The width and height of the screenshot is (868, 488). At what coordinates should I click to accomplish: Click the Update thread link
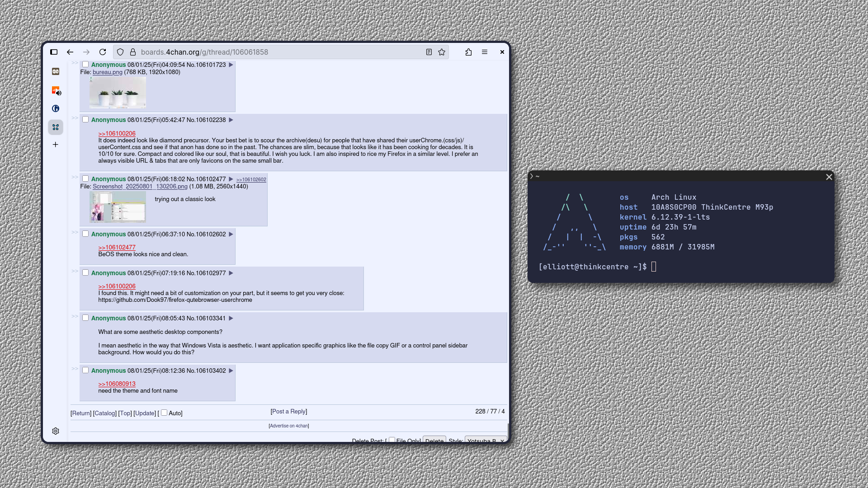pyautogui.click(x=145, y=413)
